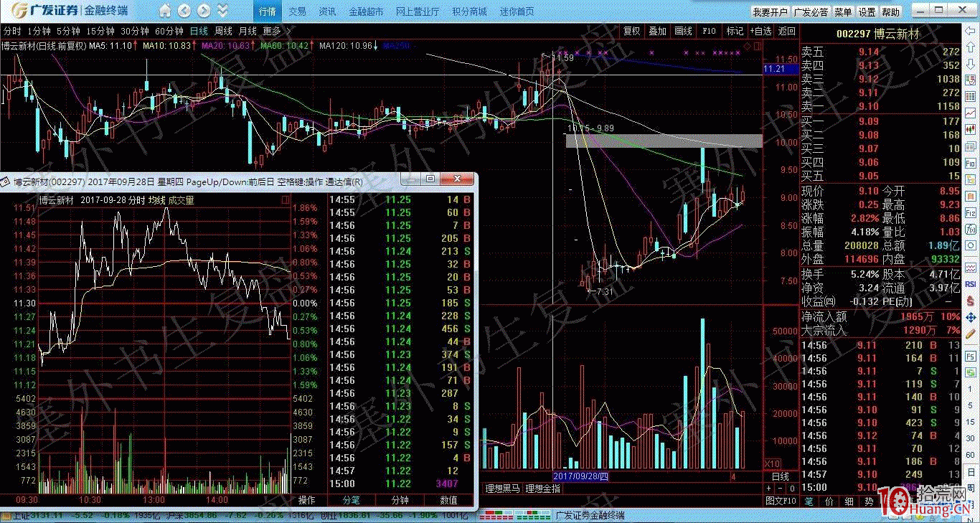Image resolution: width=980 pixels, height=523 pixels.
Task: Open the 标记 marker option
Action: (735, 31)
